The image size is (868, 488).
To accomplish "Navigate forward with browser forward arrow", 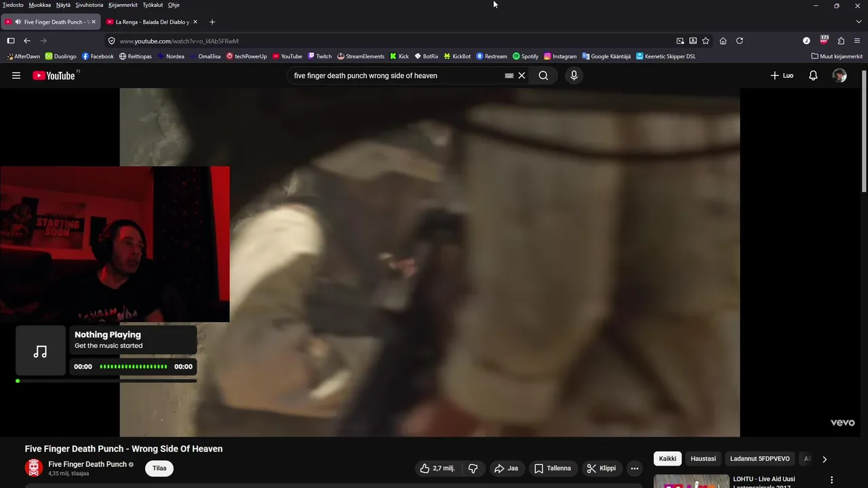I will point(43,41).
